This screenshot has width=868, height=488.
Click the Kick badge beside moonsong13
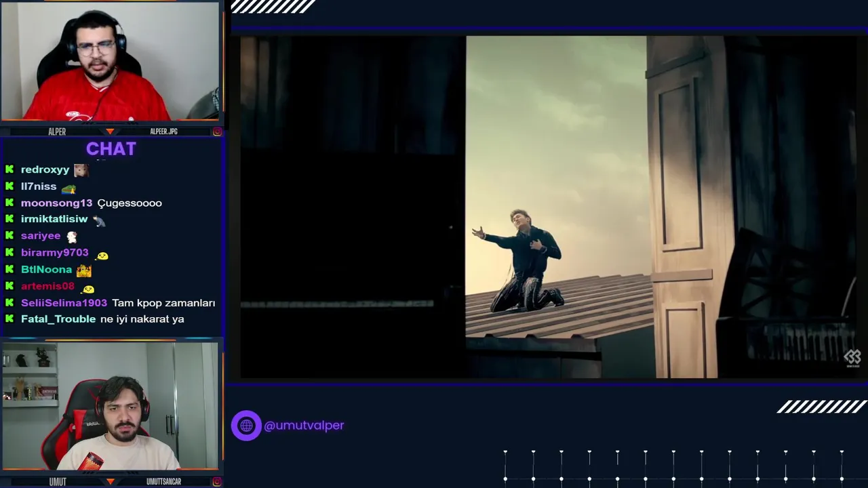(9, 203)
